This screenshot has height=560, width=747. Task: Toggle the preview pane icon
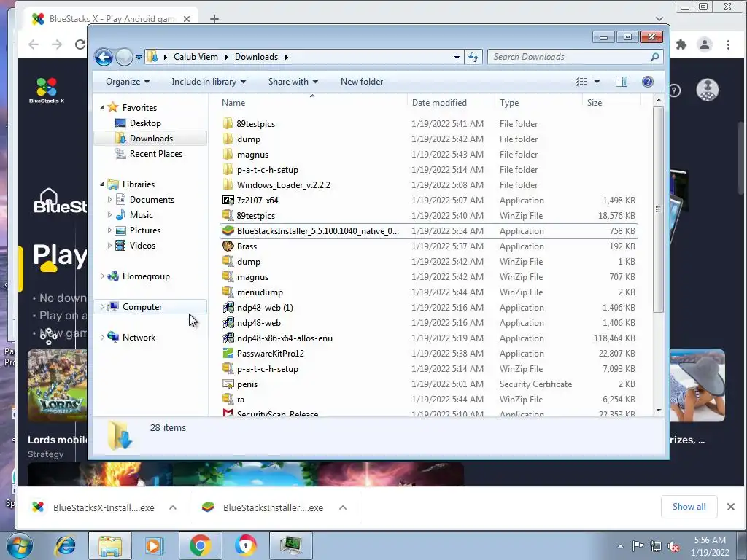[622, 82]
